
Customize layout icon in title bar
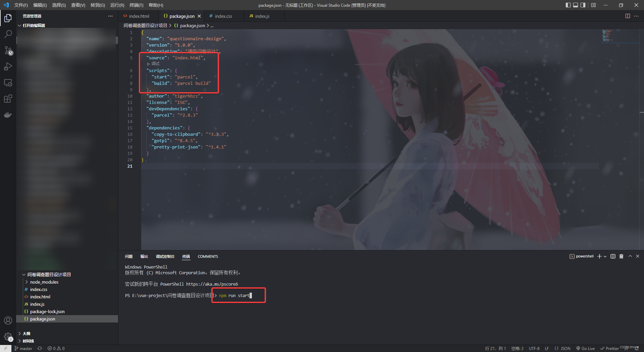coord(594,5)
